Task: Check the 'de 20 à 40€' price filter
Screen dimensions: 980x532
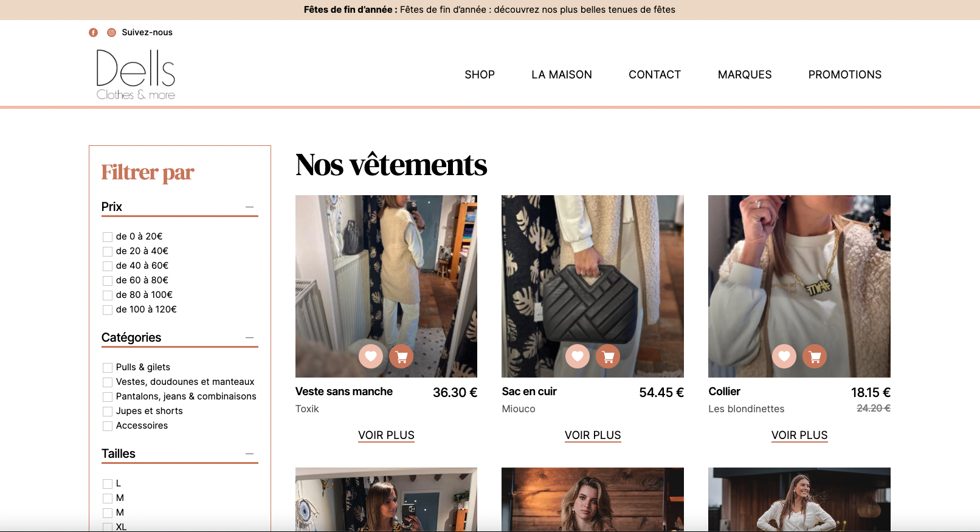Action: (x=108, y=252)
